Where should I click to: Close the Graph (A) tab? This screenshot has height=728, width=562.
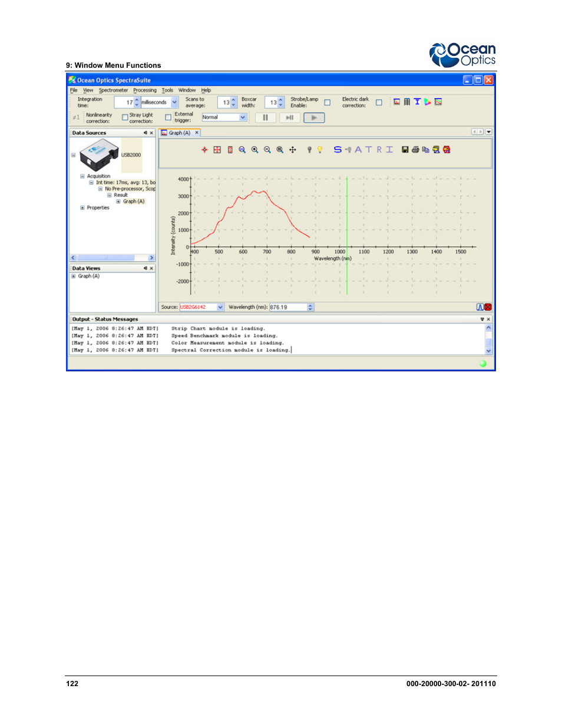coord(197,133)
